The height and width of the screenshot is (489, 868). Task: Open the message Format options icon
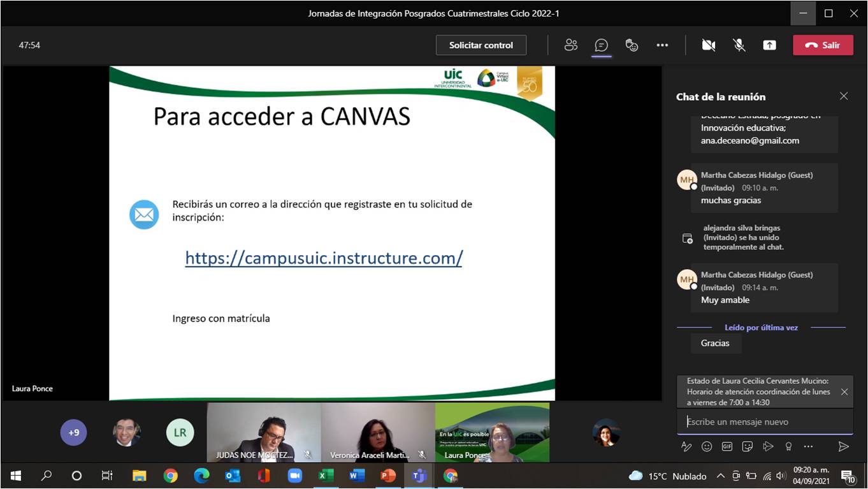click(x=686, y=447)
